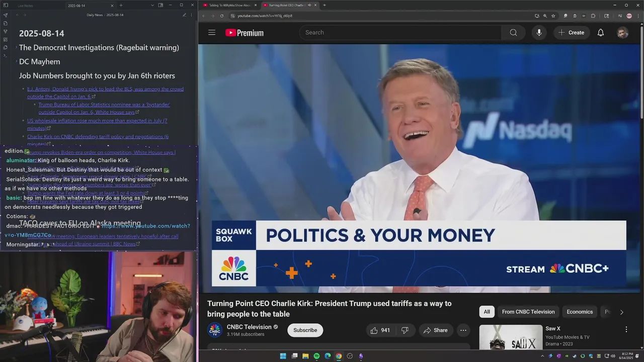Mute audio on the Turning Point tab

pyautogui.click(x=309, y=5)
